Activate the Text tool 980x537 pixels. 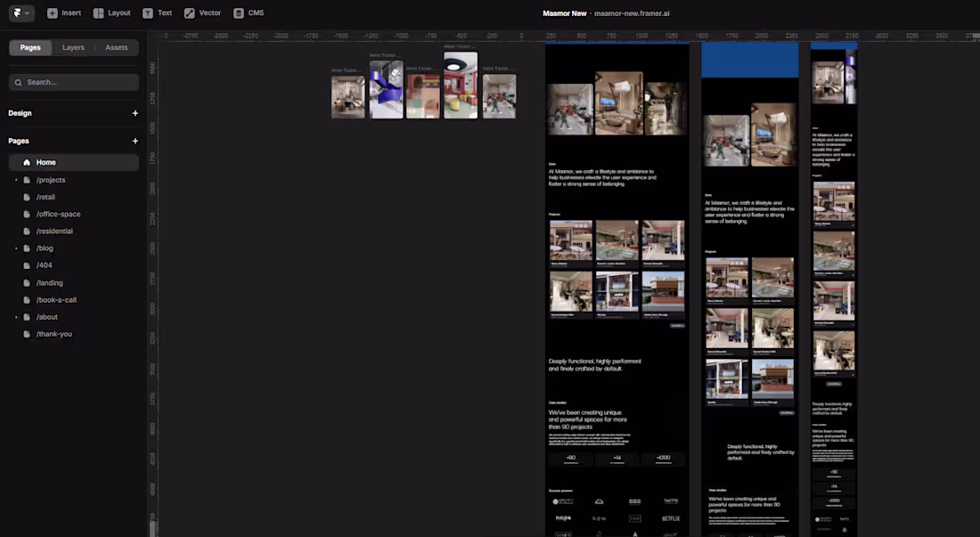[x=148, y=12]
